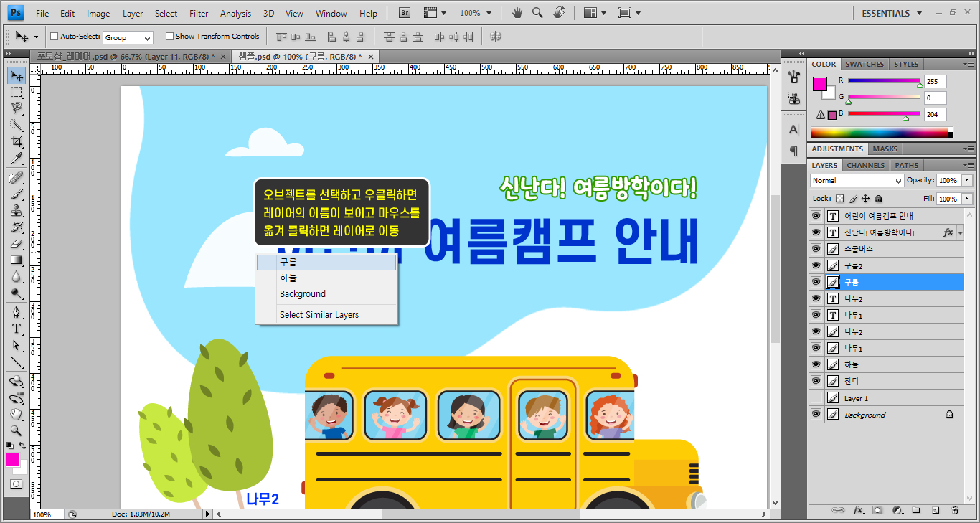Select the Hand tool in toolbox
This screenshot has width=980, height=523.
(x=17, y=415)
